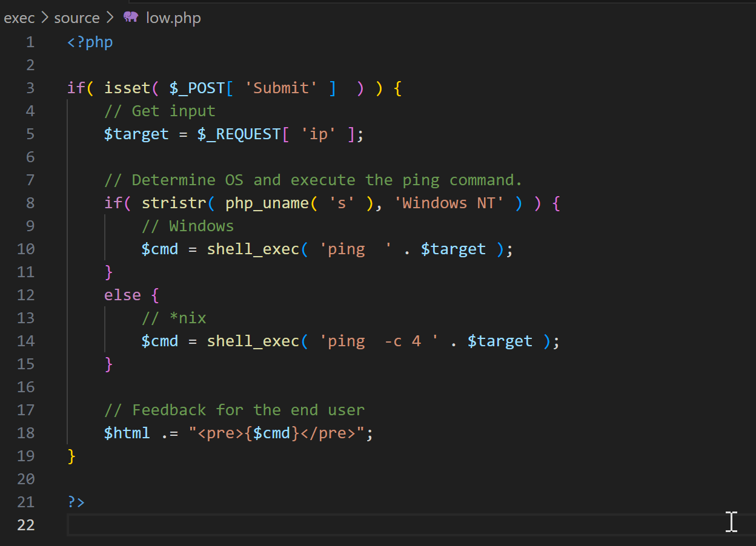Click the '$html' variable on line 18

pyautogui.click(x=127, y=433)
